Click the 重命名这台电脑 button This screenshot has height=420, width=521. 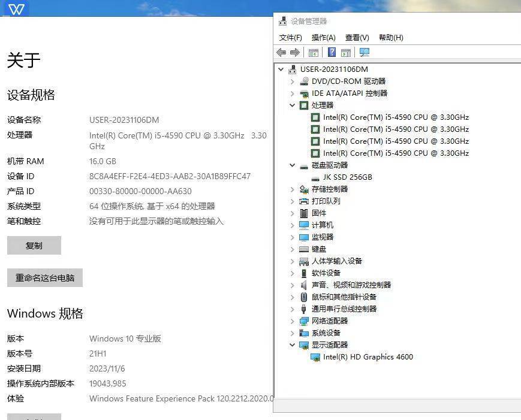coord(45,277)
